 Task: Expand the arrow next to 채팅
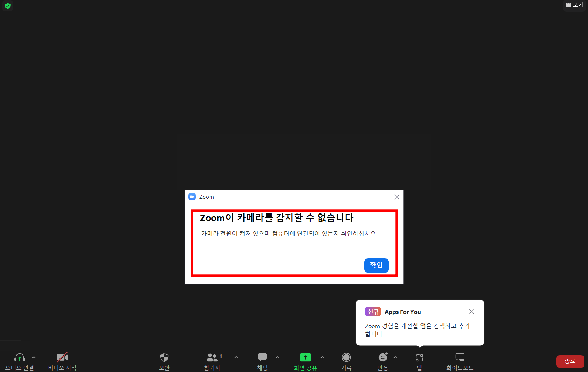pos(277,357)
